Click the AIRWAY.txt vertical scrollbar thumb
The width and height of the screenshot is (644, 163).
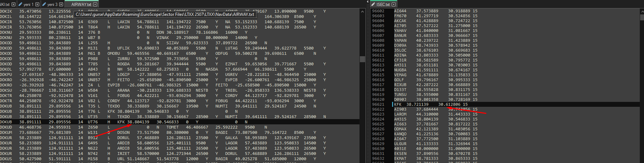(362, 59)
